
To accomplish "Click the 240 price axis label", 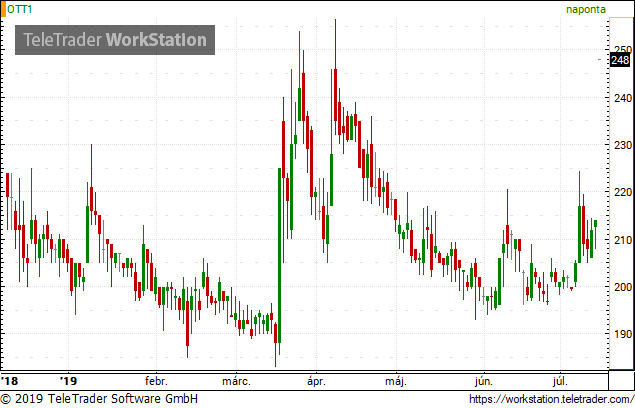I will tap(623, 98).
